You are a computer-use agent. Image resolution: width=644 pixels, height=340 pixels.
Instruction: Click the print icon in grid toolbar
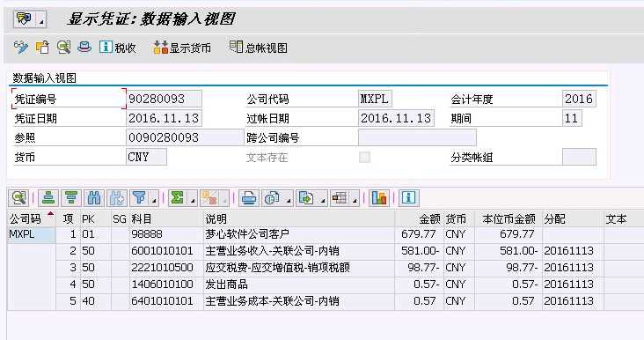248,198
